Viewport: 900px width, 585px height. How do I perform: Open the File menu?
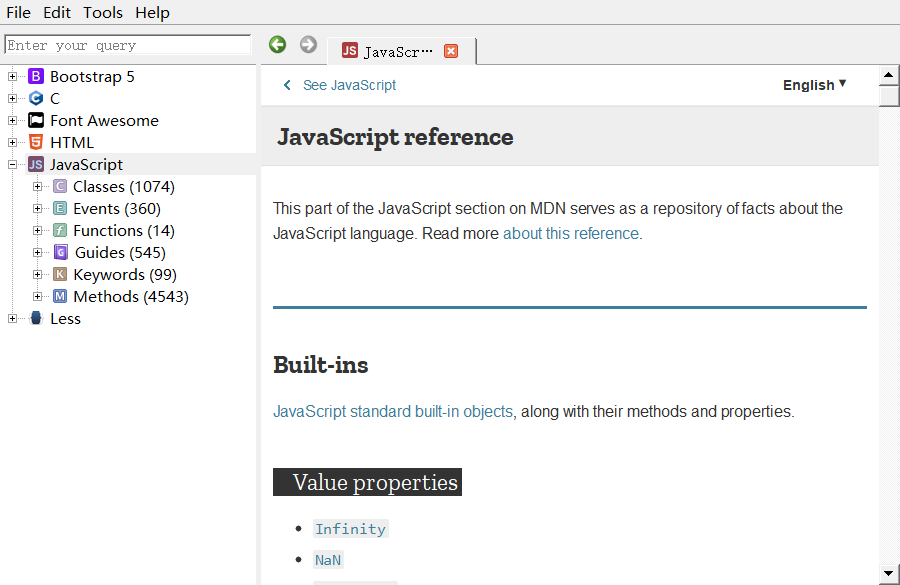click(x=18, y=13)
